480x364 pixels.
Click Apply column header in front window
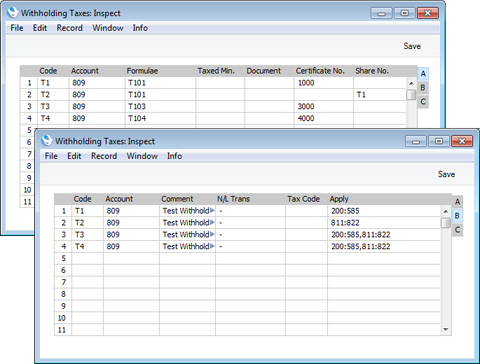pos(339,199)
